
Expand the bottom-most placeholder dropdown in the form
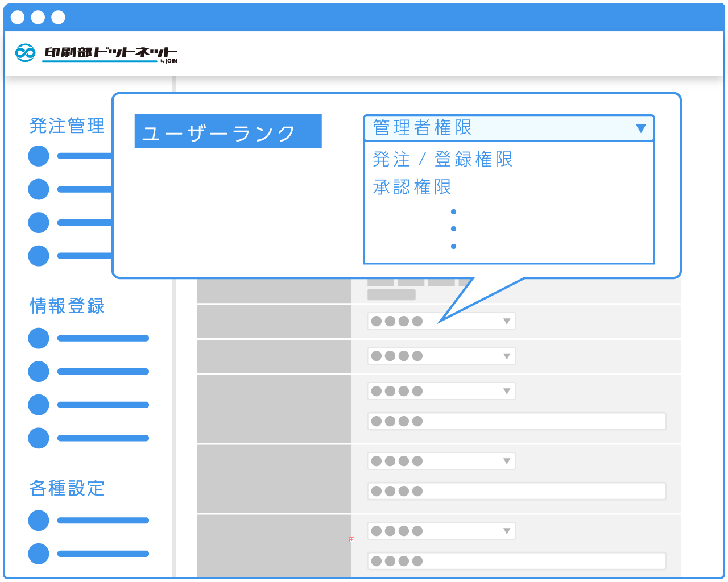coord(441,531)
